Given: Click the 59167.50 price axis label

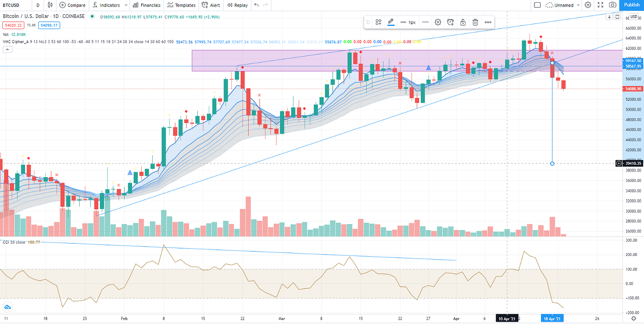Looking at the screenshot, I should tap(633, 60).
